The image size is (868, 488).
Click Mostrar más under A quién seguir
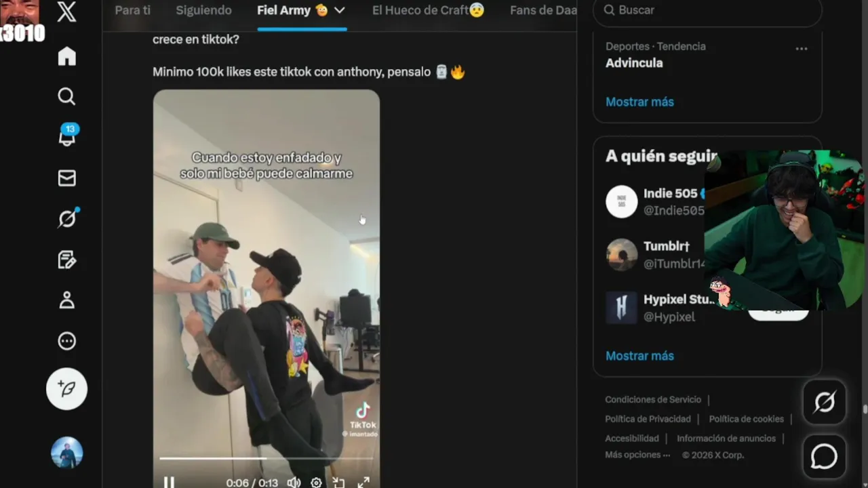pos(639,356)
